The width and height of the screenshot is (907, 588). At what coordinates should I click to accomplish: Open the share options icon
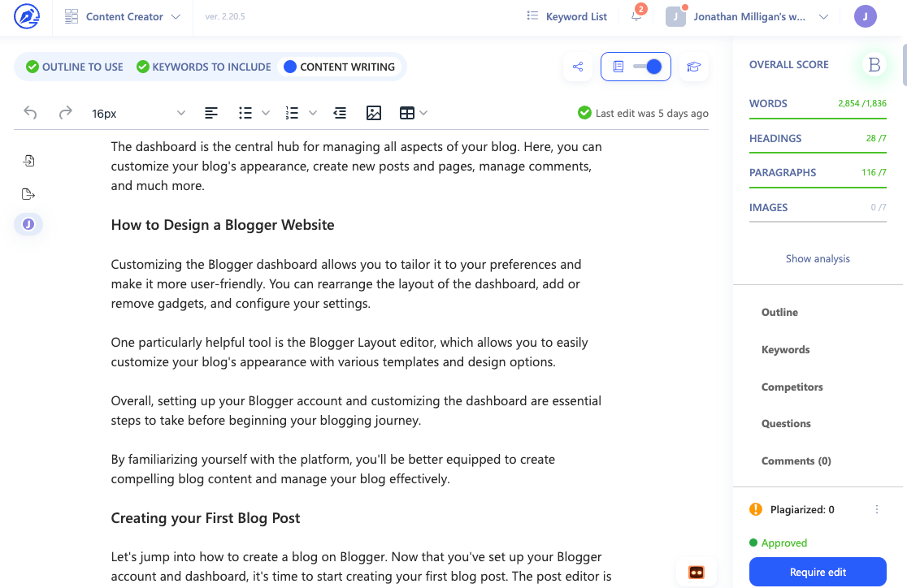pyautogui.click(x=578, y=67)
